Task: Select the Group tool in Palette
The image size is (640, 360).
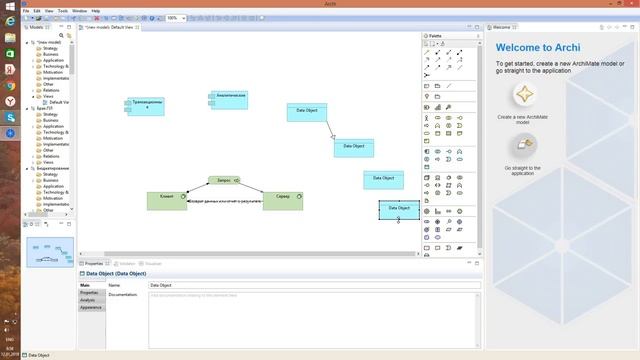Action: pyautogui.click(x=438, y=86)
